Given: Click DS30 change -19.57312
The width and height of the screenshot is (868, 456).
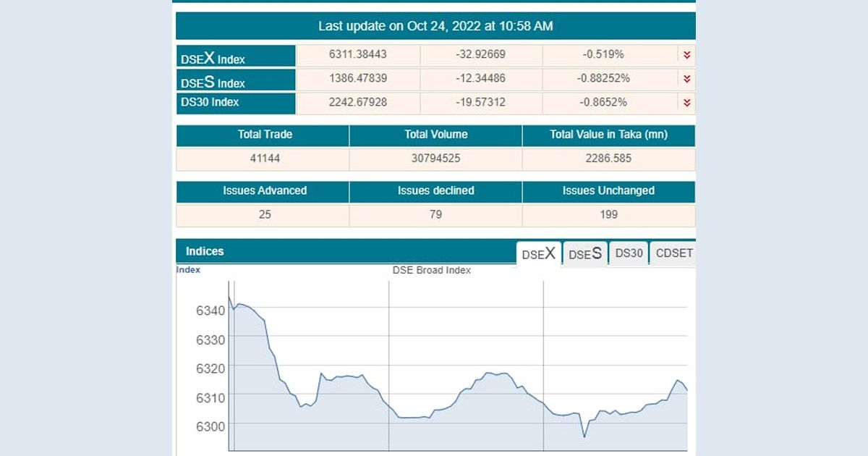Looking at the screenshot, I should coord(480,102).
